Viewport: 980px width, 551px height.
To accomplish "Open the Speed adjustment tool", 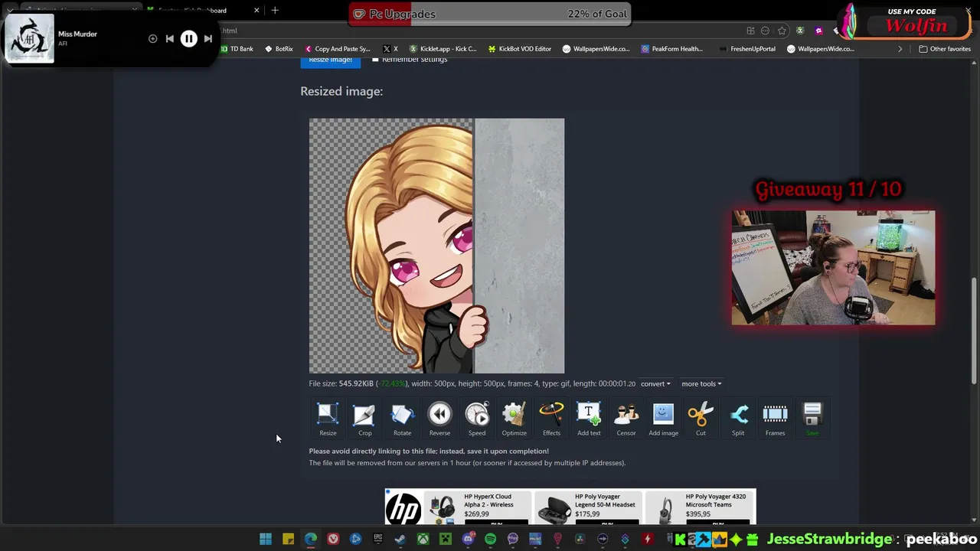I will click(x=477, y=419).
